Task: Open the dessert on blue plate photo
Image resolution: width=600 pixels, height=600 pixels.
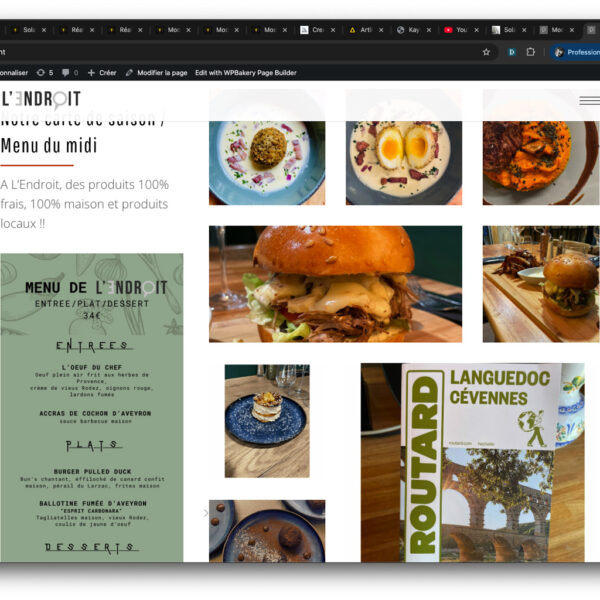Action: click(x=267, y=420)
